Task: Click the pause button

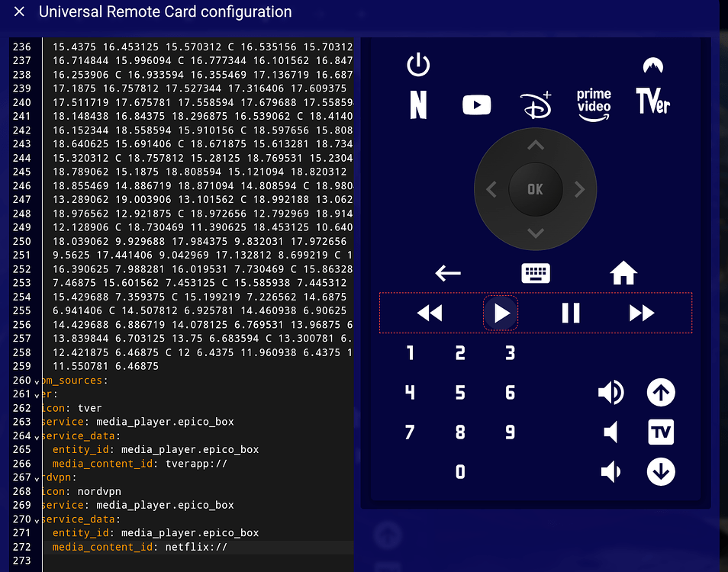Action: pyautogui.click(x=571, y=313)
